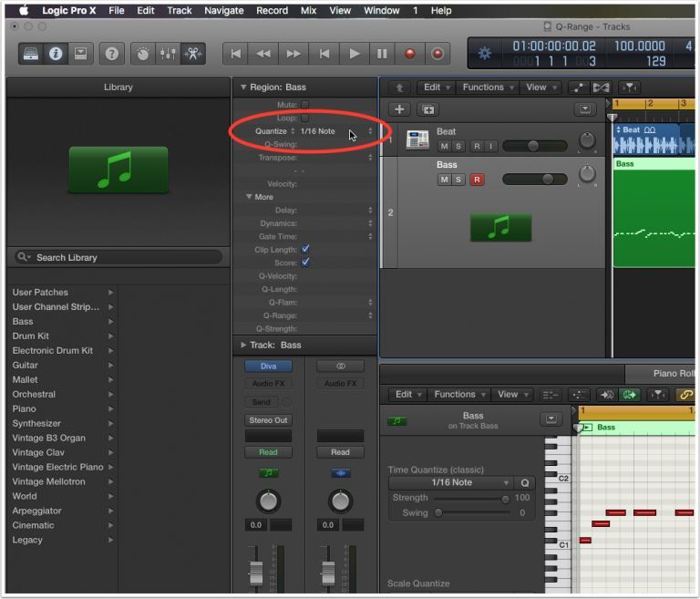Toggle the Editors scissors icon
The height and width of the screenshot is (599, 700).
(x=193, y=54)
